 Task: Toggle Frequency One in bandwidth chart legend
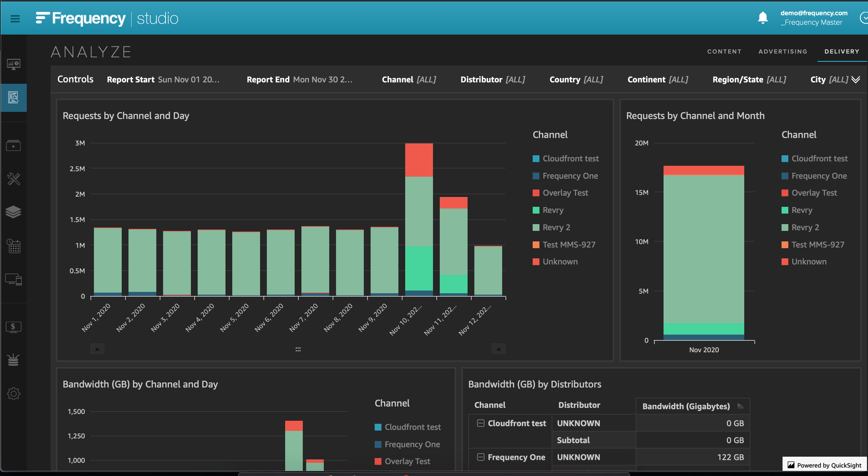point(407,444)
